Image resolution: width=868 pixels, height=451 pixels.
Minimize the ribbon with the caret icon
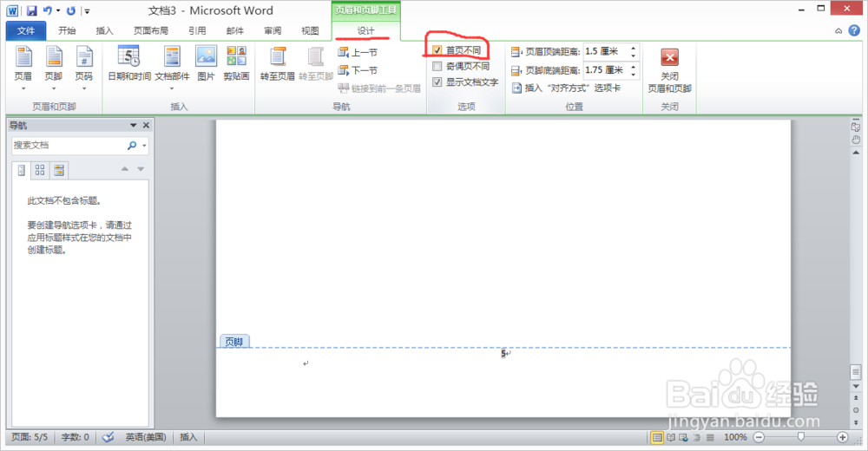point(838,31)
